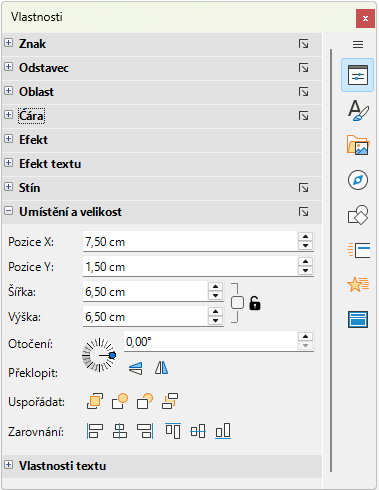Viewport: 379px width, 490px height.
Task: Expand the Odstavec section
Action: pos(9,67)
